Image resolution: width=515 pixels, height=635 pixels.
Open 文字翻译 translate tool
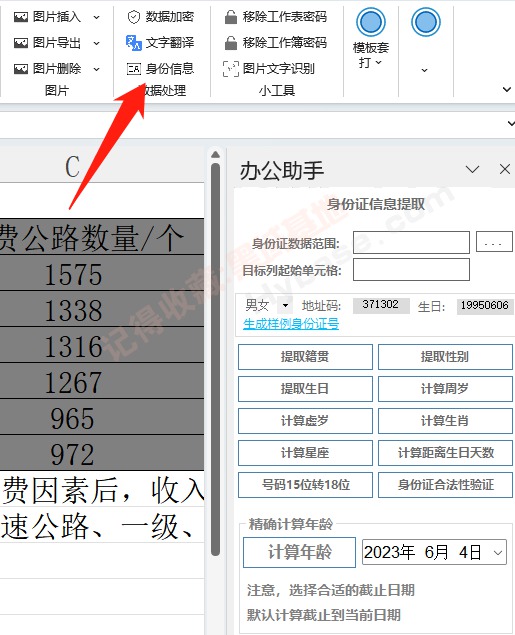pyautogui.click(x=161, y=43)
